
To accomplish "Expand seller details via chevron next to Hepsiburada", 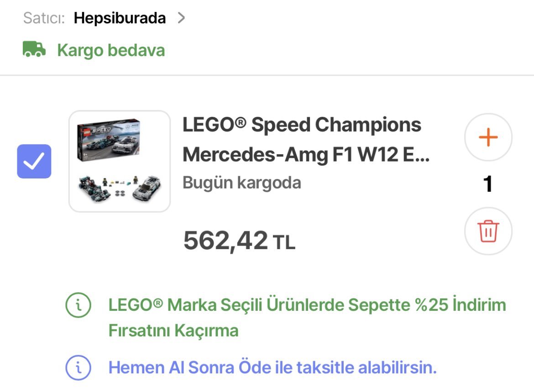I will [x=182, y=18].
